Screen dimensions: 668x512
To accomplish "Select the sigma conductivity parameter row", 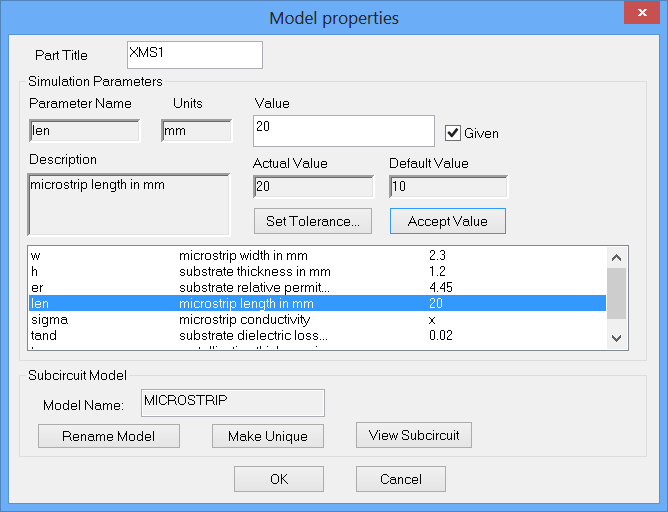I will tap(300, 320).
